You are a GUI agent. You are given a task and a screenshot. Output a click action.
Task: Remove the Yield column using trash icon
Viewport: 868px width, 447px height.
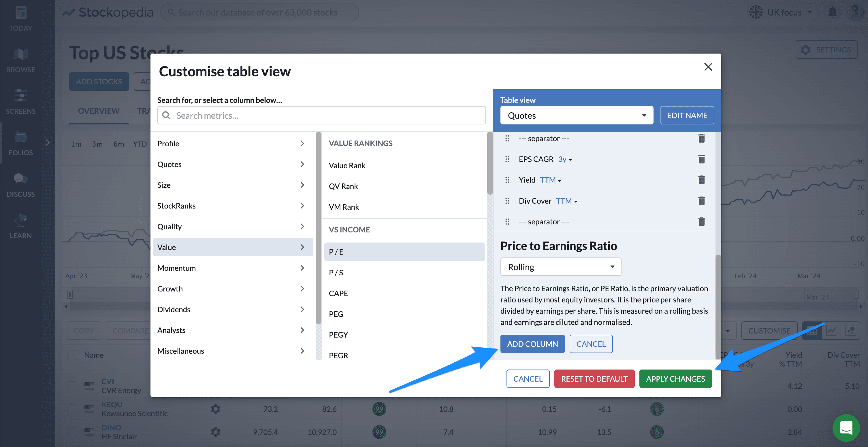point(701,180)
